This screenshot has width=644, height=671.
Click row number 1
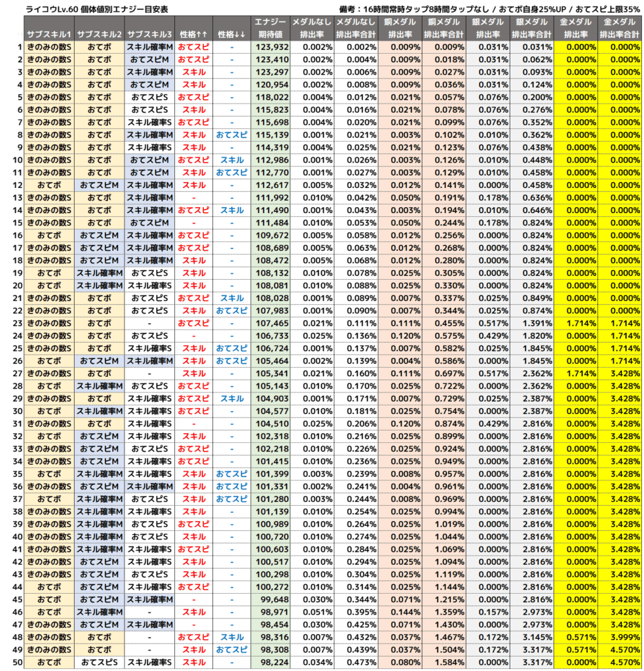tap(19, 47)
